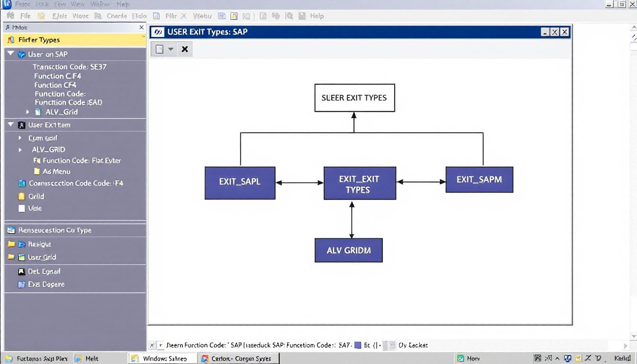
Task: Collapse the User EX1 Item section
Action: pyautogui.click(x=10, y=125)
